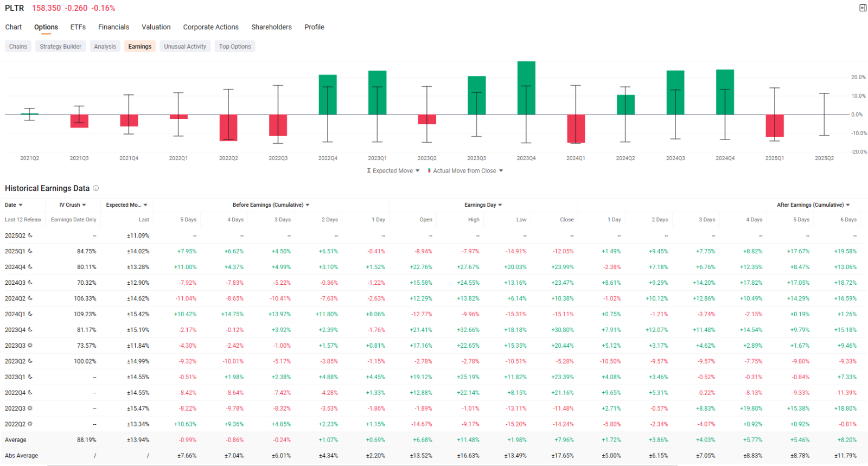Click the moon icon next to 2024Q4
Viewport: 868px width, 466px height.
[30, 267]
